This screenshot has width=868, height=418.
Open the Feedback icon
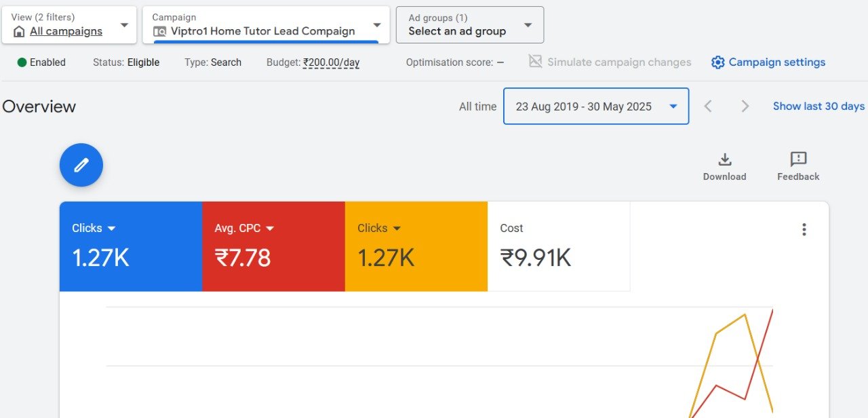798,160
